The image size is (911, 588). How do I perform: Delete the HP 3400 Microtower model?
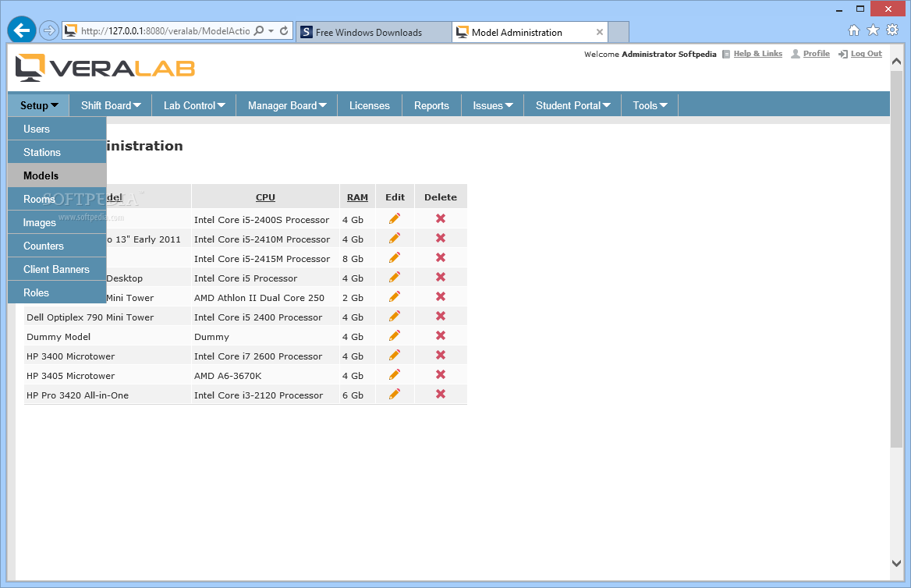pyautogui.click(x=441, y=355)
